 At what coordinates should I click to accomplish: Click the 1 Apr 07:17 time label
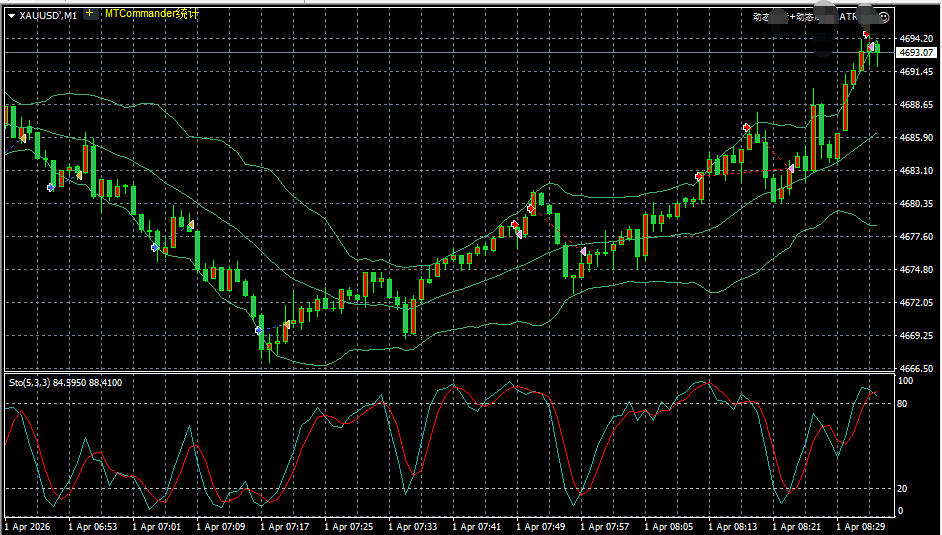(285, 527)
